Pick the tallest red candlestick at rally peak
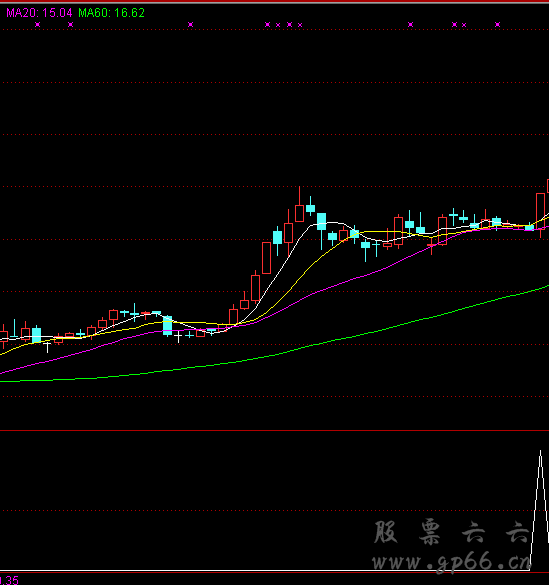The width and height of the screenshot is (549, 585). click(x=299, y=204)
